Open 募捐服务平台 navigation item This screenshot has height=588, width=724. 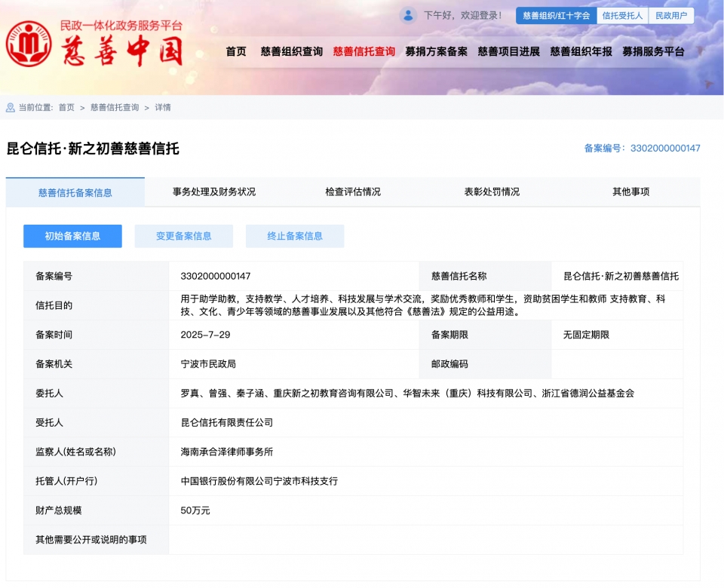click(653, 51)
